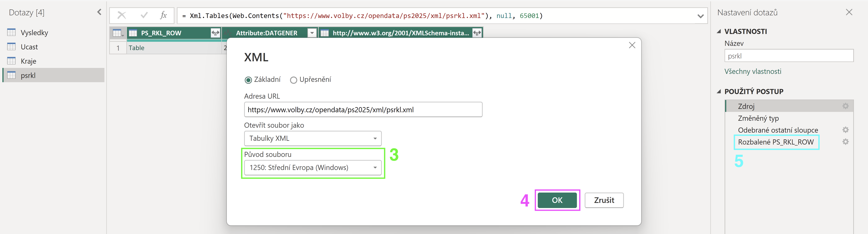The height and width of the screenshot is (234, 868).
Task: Confirm dialog with OK button
Action: [x=557, y=200]
